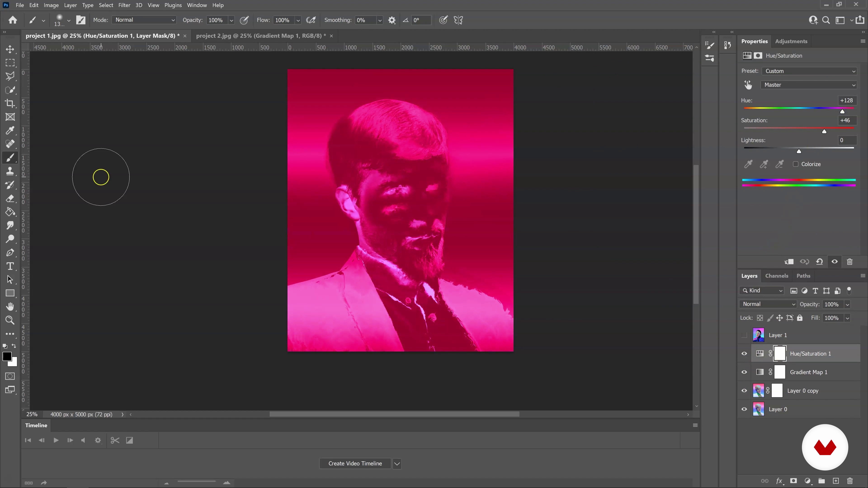This screenshot has width=868, height=488.
Task: Switch to the Channels tab
Action: click(776, 276)
